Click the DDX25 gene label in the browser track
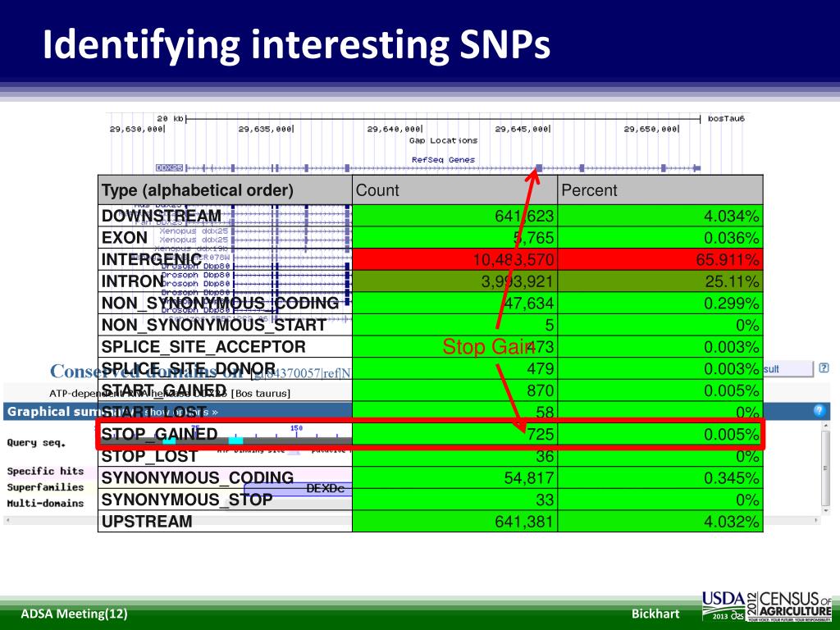This screenshot has width=840, height=630. tap(169, 167)
